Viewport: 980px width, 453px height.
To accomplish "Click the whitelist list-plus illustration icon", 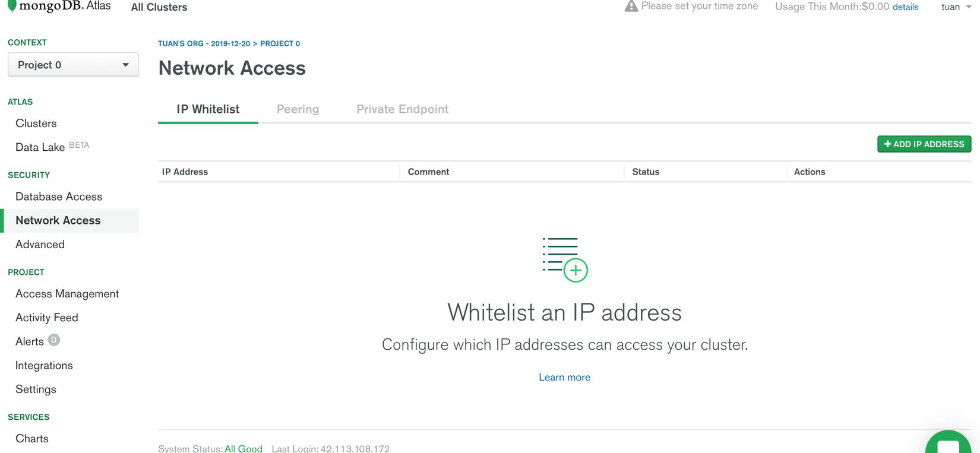I will 564,260.
